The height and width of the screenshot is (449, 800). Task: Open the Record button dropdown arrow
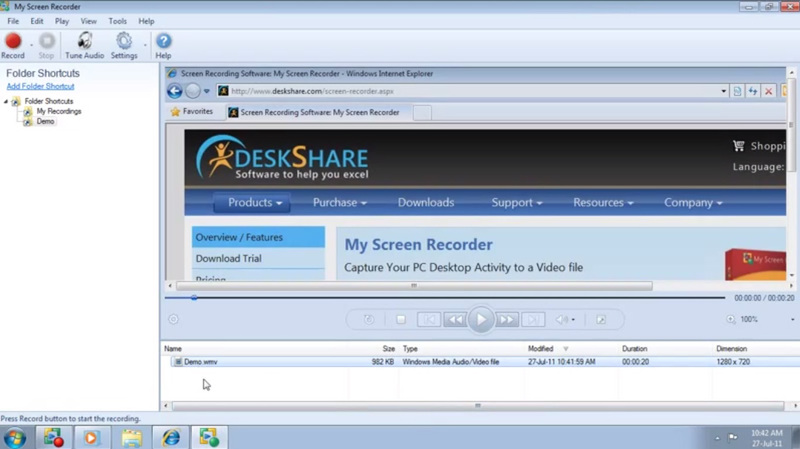pos(31,45)
